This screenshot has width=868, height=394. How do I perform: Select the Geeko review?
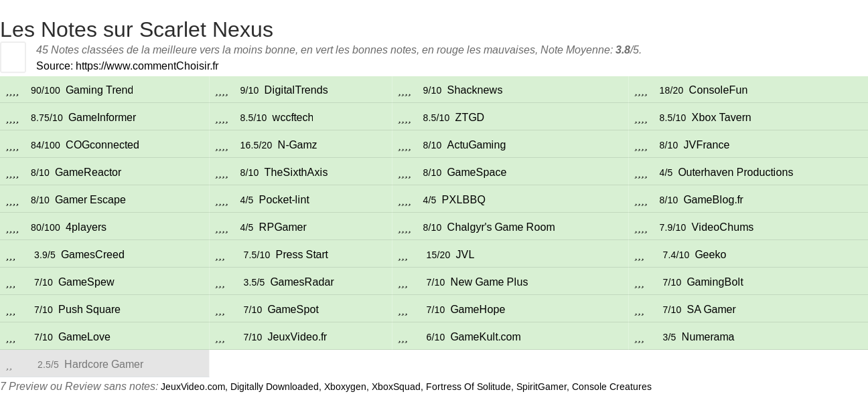click(711, 255)
